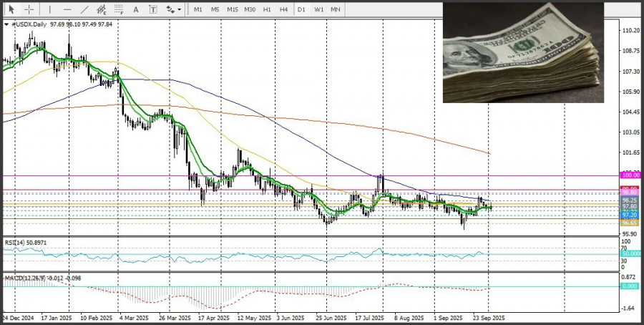Image resolution: width=644 pixels, height=325 pixels.
Task: Switch to W1 weekly timeframe
Action: [318, 9]
